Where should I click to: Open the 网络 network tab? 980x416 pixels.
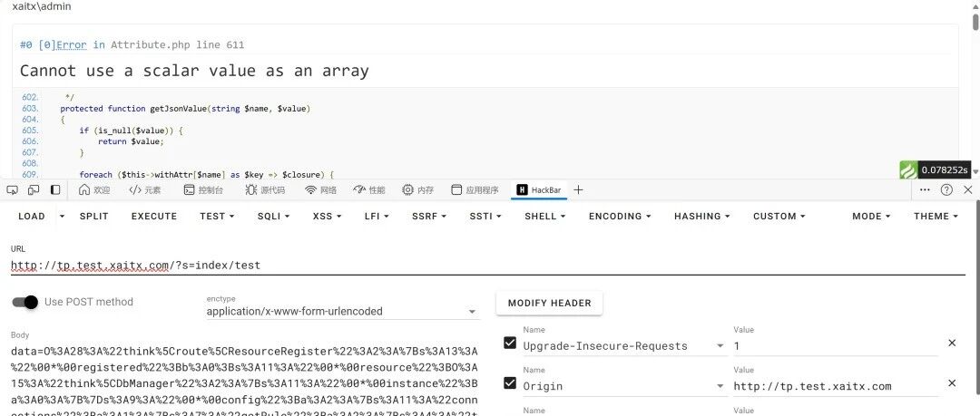(320, 190)
